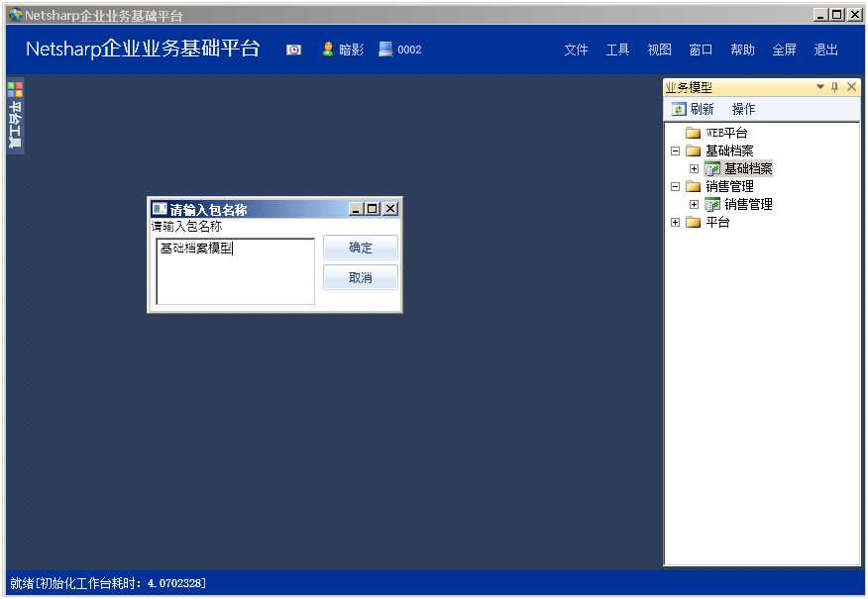This screenshot has width=868, height=599.
Task: Click the refresh icon in 业务模型 panel
Action: click(x=679, y=109)
